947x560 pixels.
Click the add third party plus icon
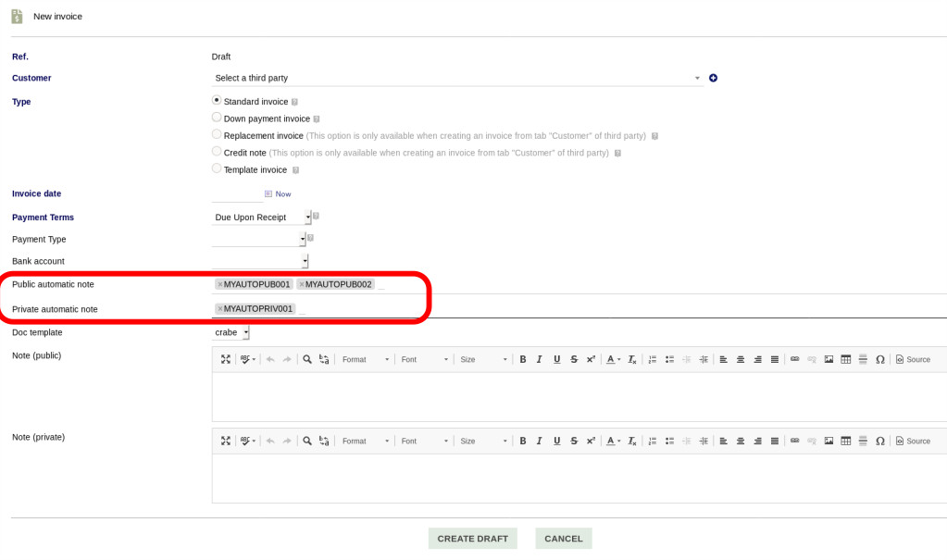click(x=713, y=78)
